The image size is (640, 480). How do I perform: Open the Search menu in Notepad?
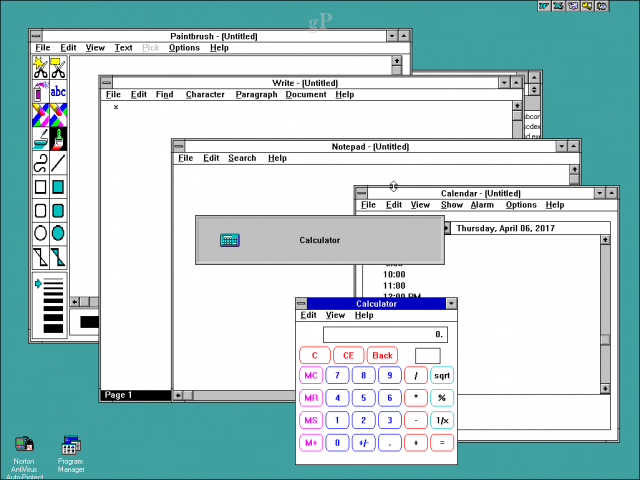tap(242, 158)
